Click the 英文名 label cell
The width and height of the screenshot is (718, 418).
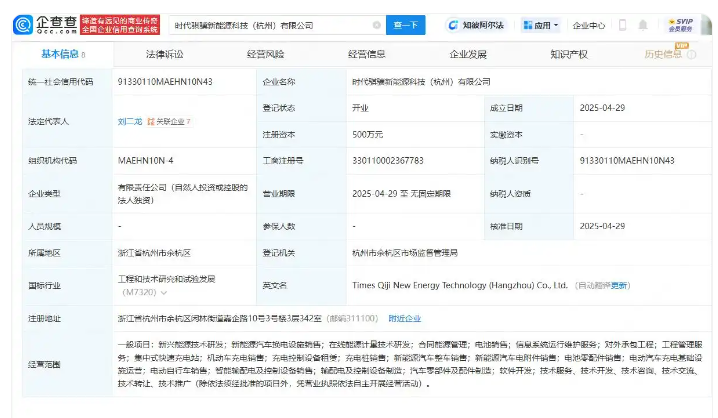pos(301,285)
